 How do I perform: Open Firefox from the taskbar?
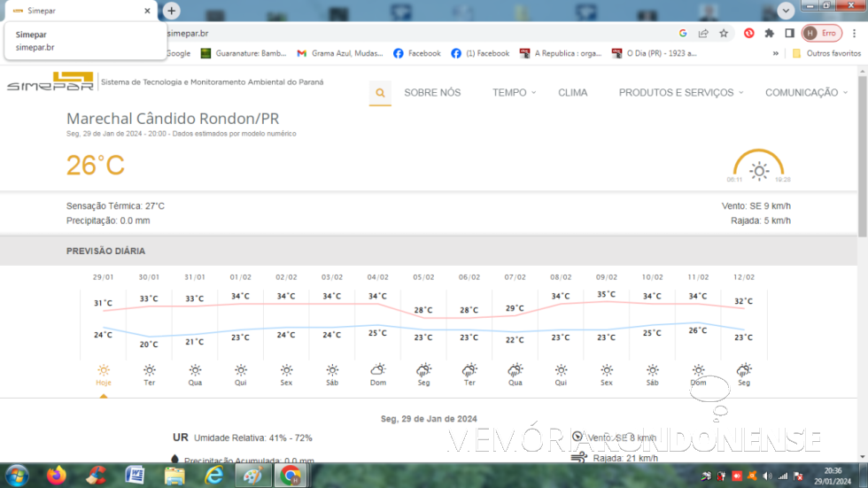58,476
